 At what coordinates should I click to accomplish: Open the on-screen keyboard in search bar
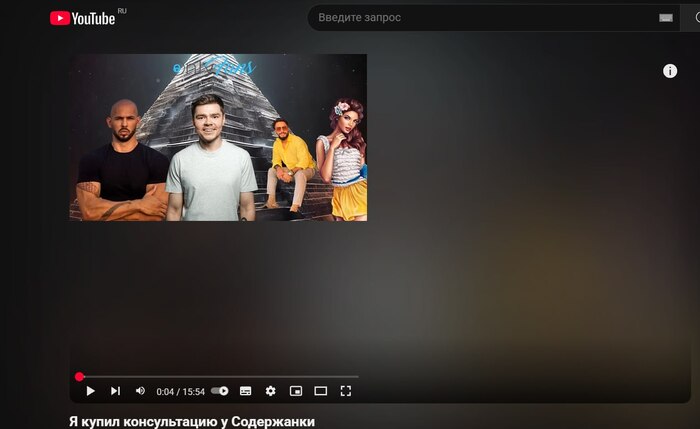pyautogui.click(x=666, y=18)
